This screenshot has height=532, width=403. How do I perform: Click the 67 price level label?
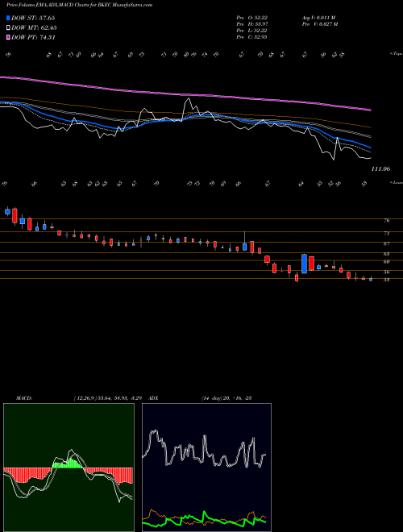[x=386, y=243]
